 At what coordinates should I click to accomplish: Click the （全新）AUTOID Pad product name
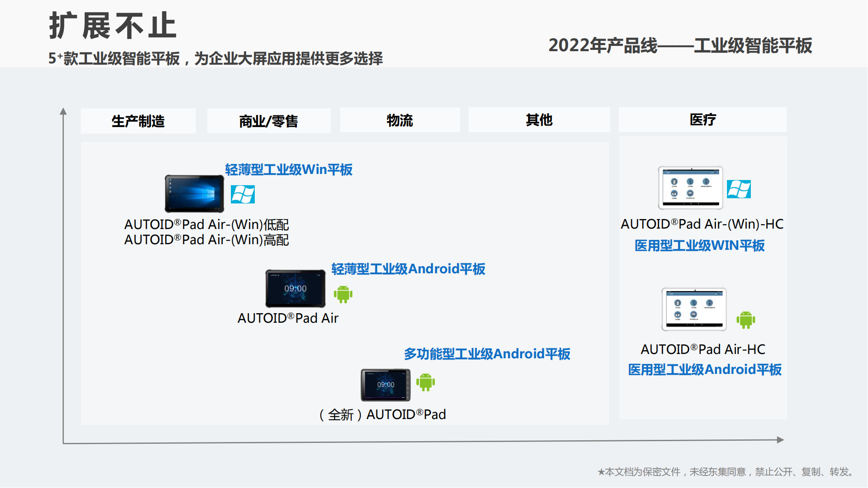(381, 414)
